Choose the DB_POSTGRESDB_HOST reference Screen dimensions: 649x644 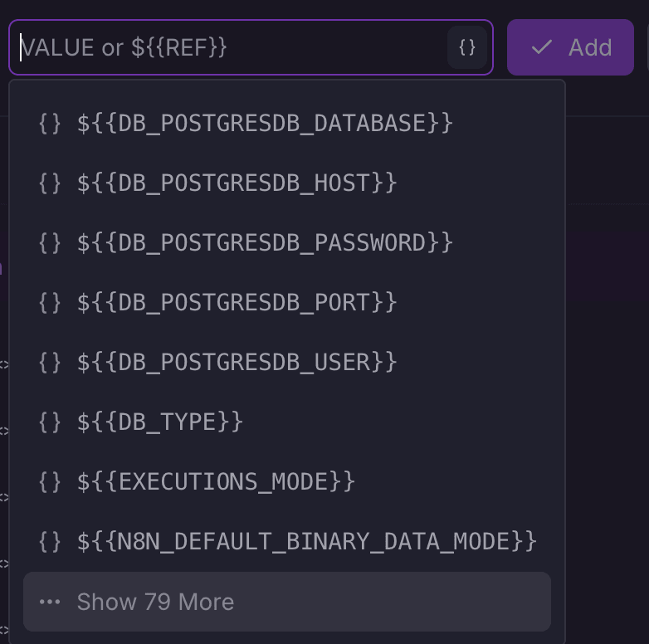pos(237,183)
